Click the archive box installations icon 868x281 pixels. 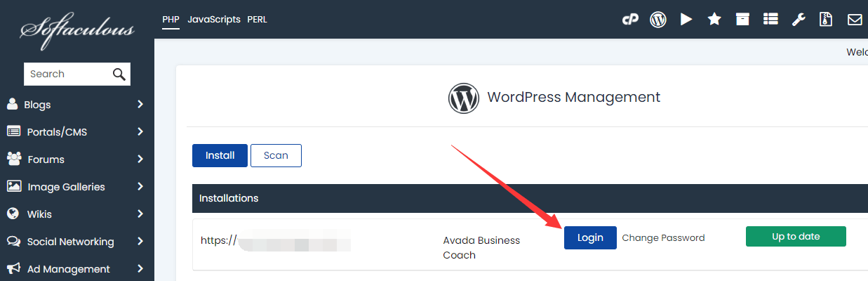click(x=742, y=20)
